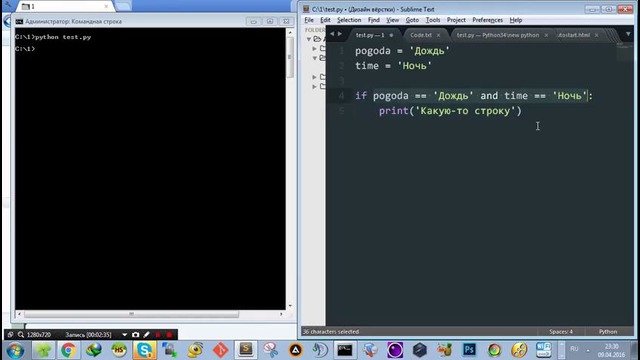Click the 'python test.py' command line
The width and height of the screenshot is (640, 360).
click(x=53, y=37)
